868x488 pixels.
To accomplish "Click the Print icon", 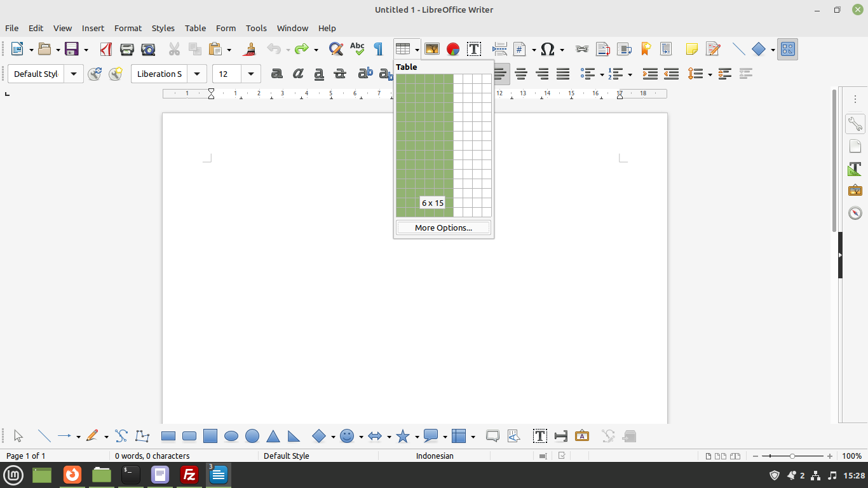I will (x=127, y=49).
